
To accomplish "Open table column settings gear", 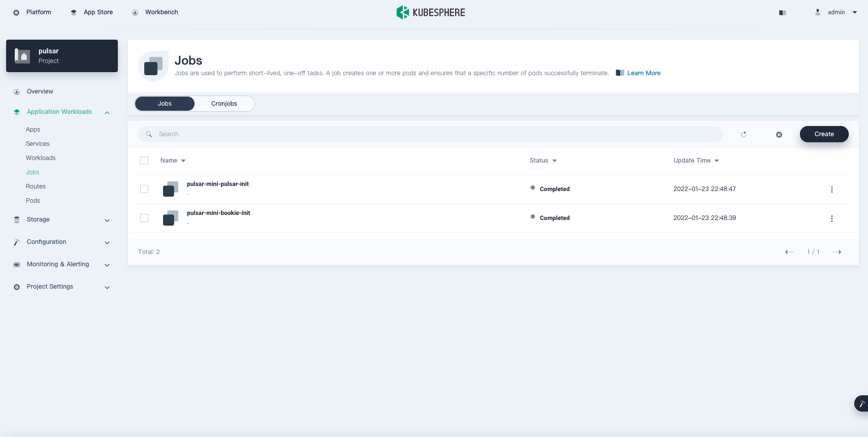I will pos(779,135).
